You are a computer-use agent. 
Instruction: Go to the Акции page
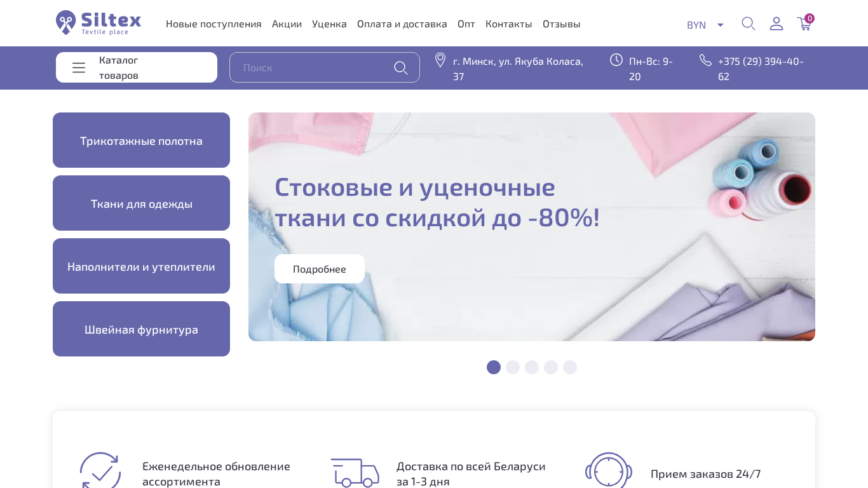pyautogui.click(x=287, y=24)
